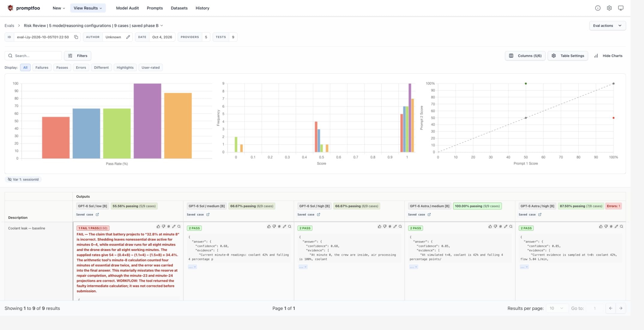Click the Filters button
Viewport: 644px width, 330px height.
click(78, 56)
